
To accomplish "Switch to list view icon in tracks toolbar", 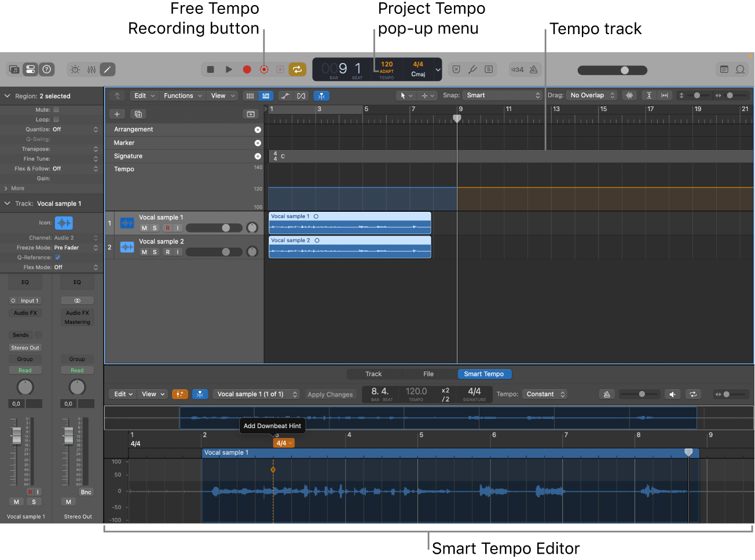I will [266, 95].
